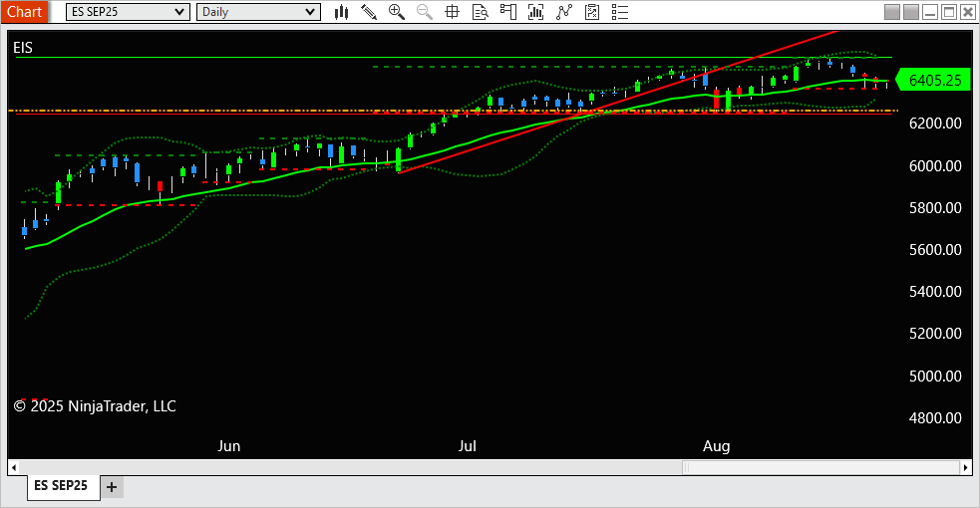Open the bar type chart style icon
Screen dimensions: 980x508
(x=341, y=12)
